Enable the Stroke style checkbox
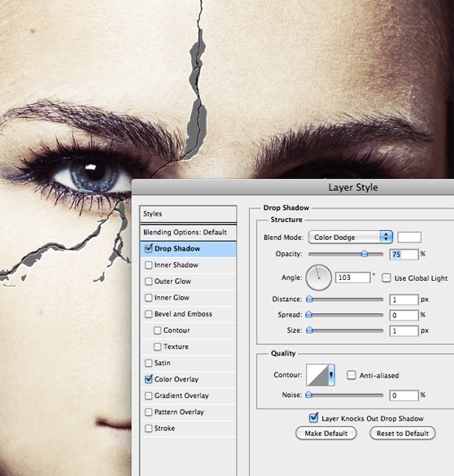Viewport: 454px width, 476px height. coord(148,428)
